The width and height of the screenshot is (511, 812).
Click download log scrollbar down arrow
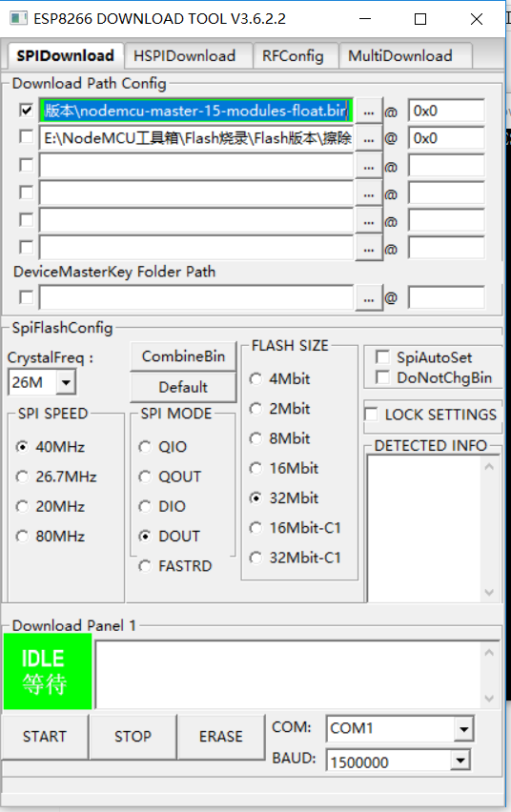pyautogui.click(x=489, y=698)
